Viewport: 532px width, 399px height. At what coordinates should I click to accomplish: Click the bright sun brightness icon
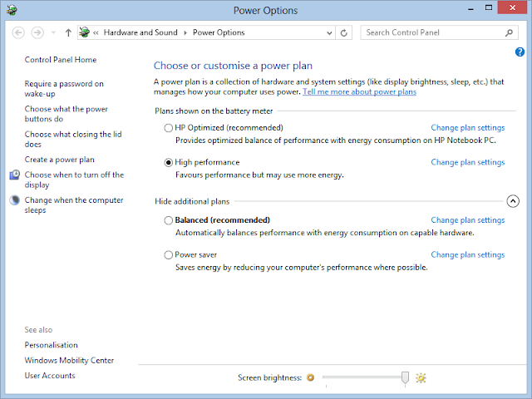point(421,377)
